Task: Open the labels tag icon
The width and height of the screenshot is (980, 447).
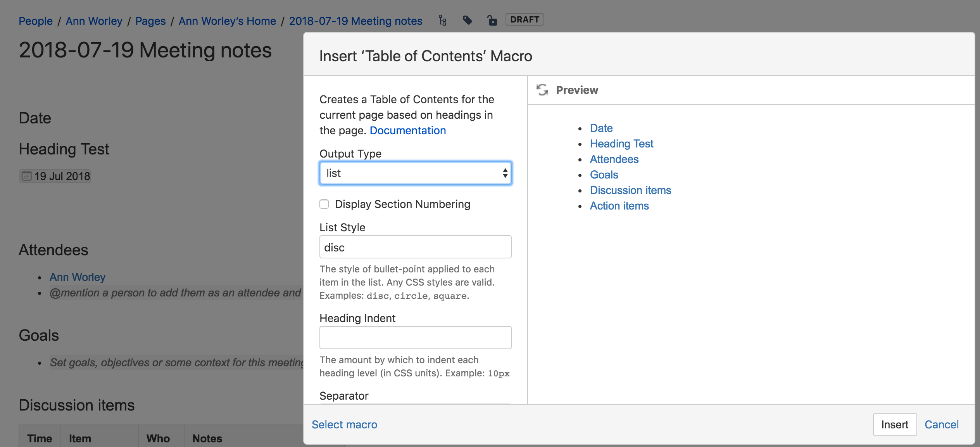Action: coord(467,21)
